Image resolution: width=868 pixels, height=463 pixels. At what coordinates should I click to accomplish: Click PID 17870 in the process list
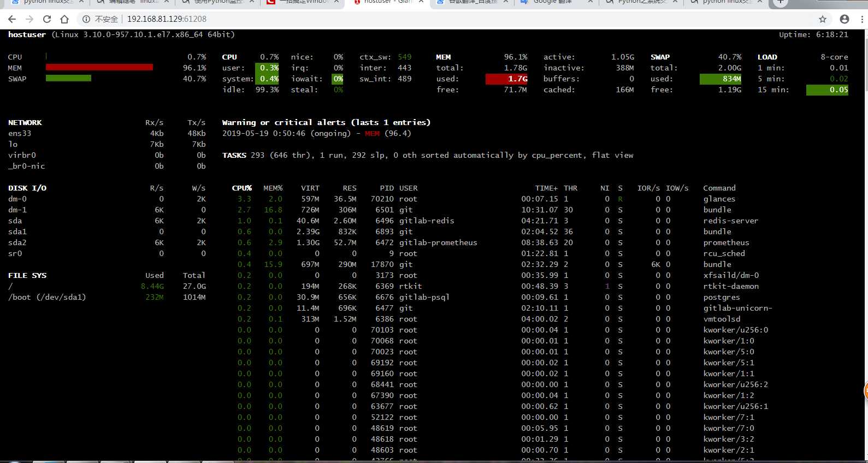pos(382,264)
